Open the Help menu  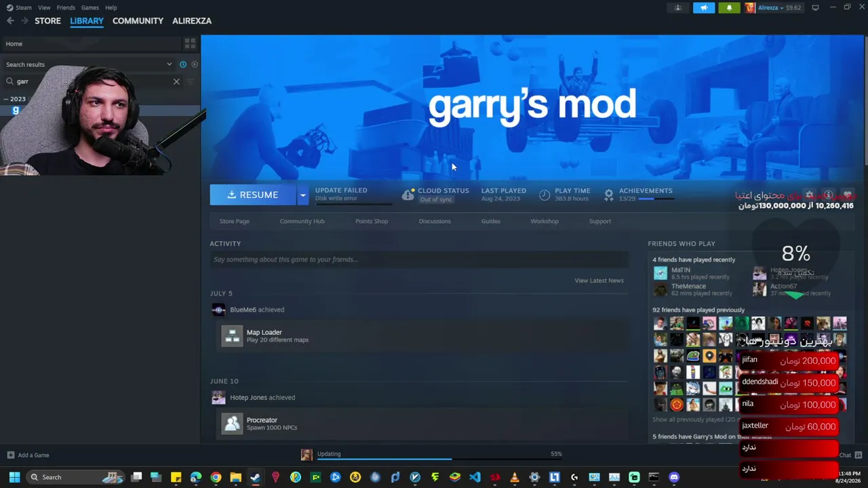coord(111,7)
